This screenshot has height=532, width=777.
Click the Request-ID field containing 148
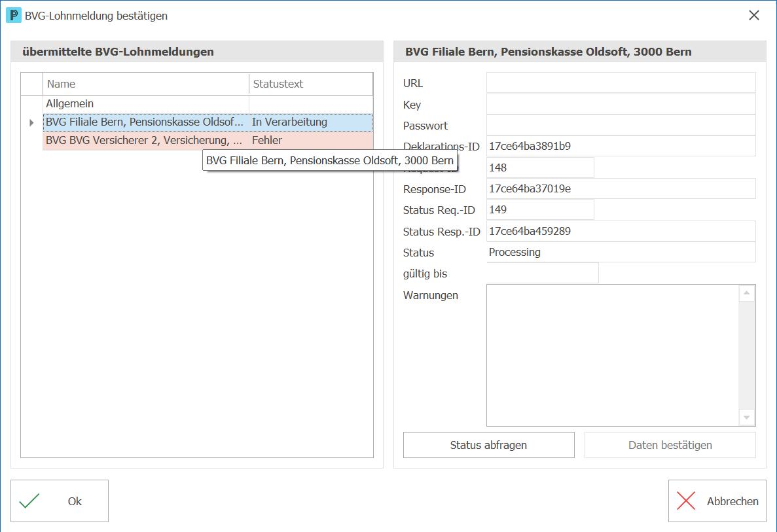click(x=540, y=168)
